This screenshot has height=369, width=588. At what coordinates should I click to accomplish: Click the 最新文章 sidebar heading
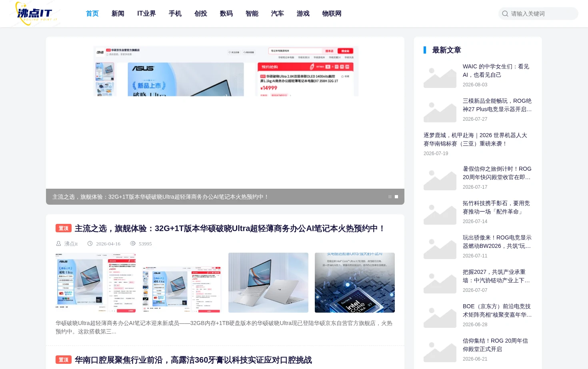click(x=446, y=50)
